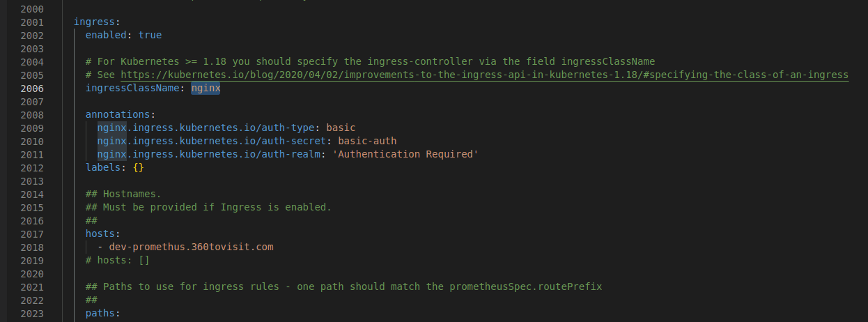The width and height of the screenshot is (868, 322).
Task: Click the host entry dev-promethus.360tovisit.com
Action: [191, 247]
